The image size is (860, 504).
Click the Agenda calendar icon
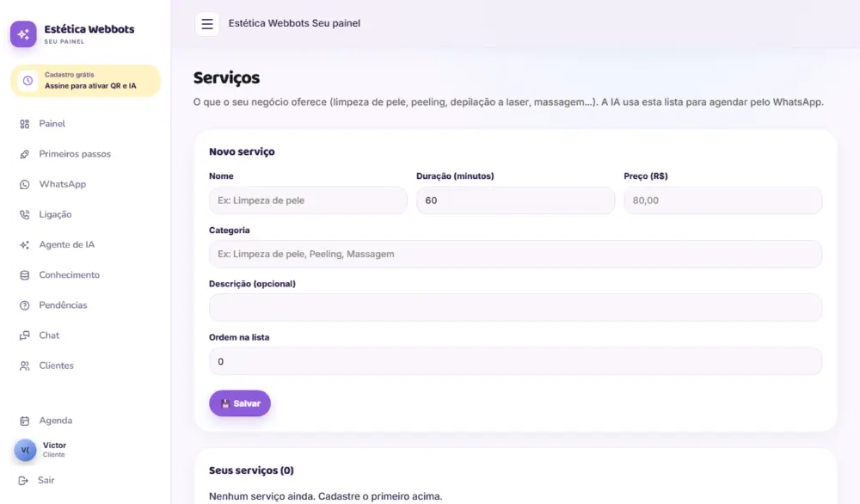click(x=25, y=421)
